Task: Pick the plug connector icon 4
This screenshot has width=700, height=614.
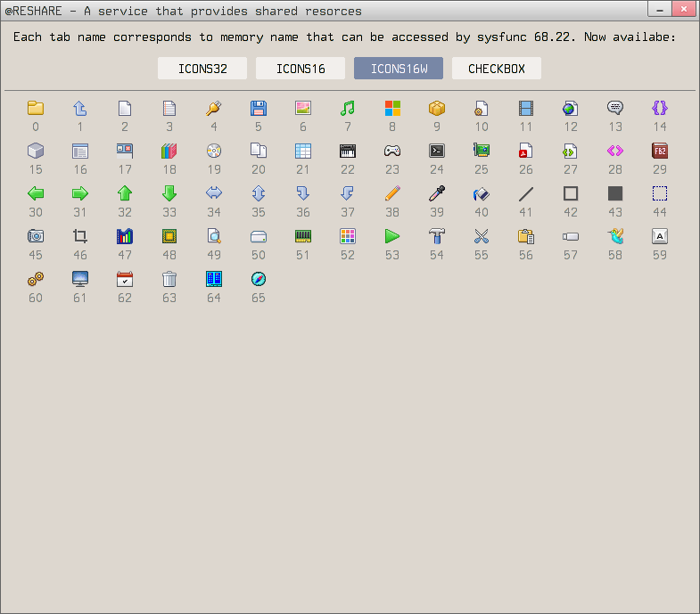Action: point(214,108)
